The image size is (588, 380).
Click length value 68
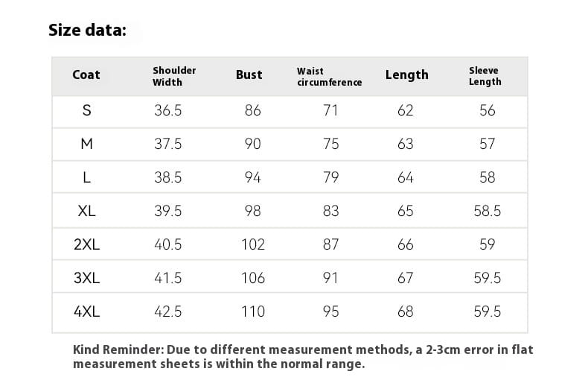click(x=406, y=311)
